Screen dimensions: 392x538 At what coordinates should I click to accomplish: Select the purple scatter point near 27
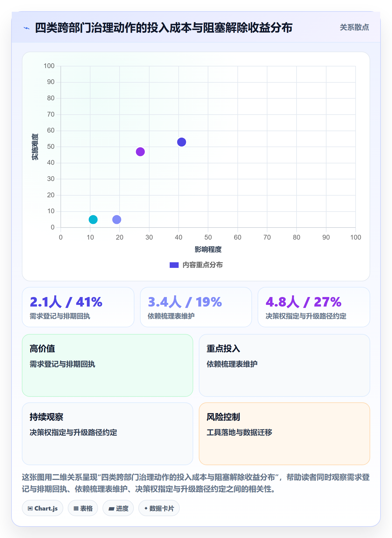[140, 152]
